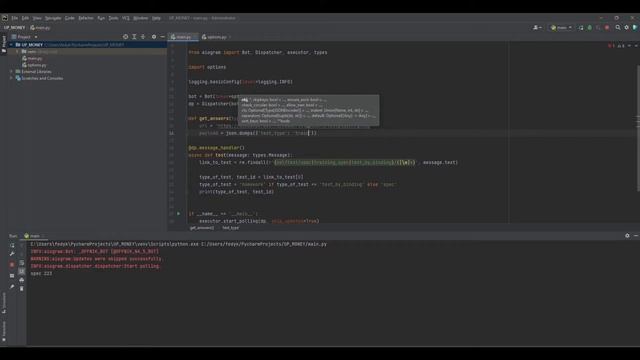Open IDE settings gear icon in toolbar
The image size is (640, 360).
click(x=627, y=27)
